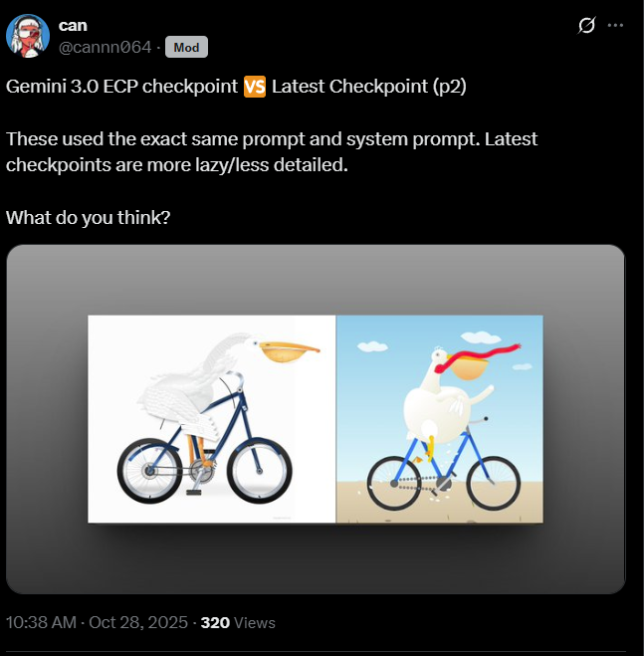The width and height of the screenshot is (644, 656).
Task: Open the 320 Views count
Action: [x=238, y=622]
